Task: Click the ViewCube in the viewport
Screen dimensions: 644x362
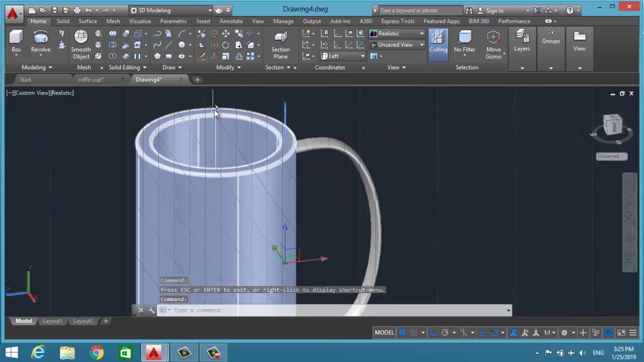Action: [x=613, y=125]
